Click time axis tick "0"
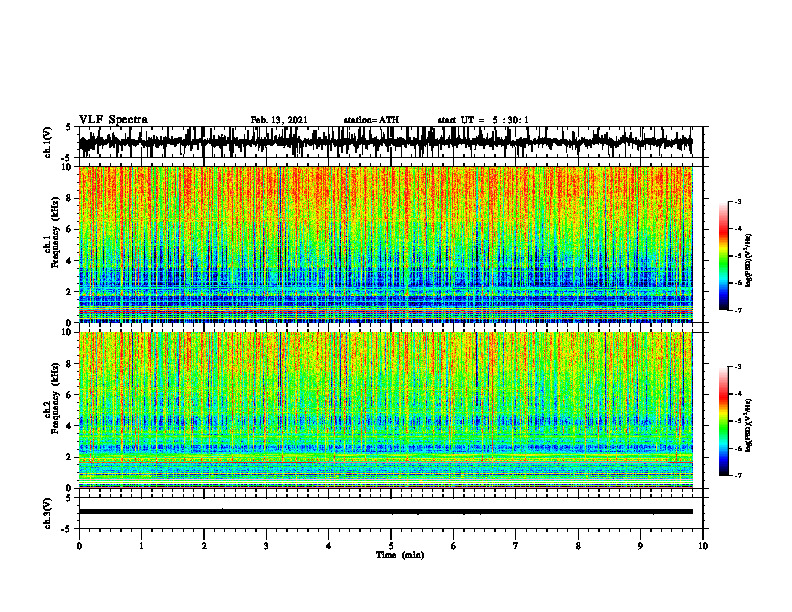This screenshot has height=612, width=792. coord(79,546)
